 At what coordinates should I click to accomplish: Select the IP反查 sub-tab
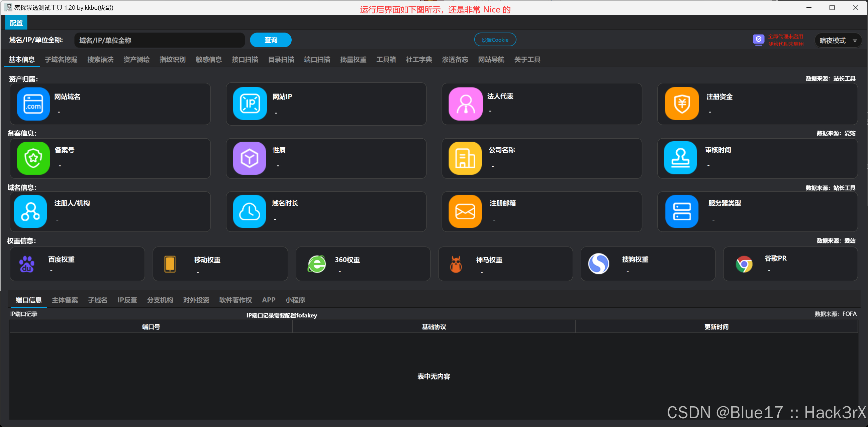[127, 300]
